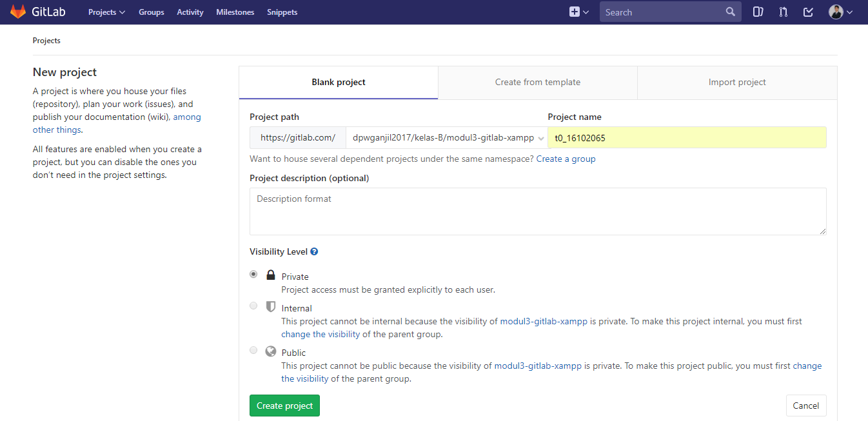868x421 pixels.
Task: Open the Projects breadcrumb link
Action: tap(46, 41)
